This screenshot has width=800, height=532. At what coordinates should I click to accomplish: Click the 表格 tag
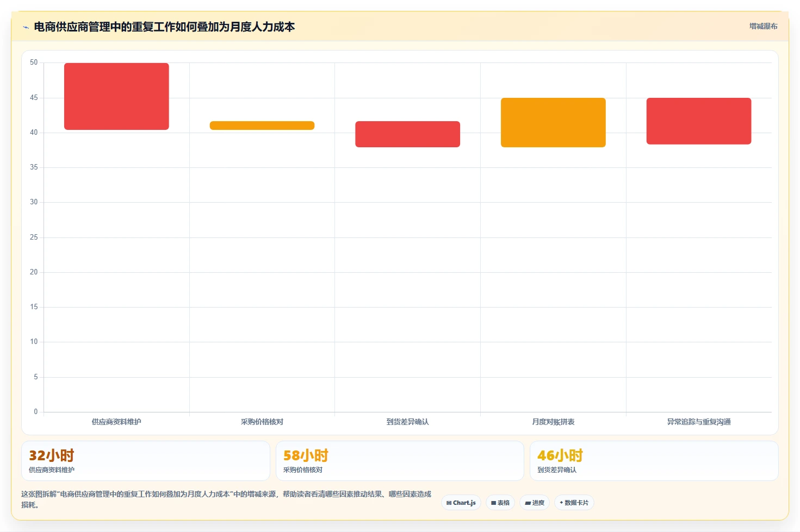tap(500, 503)
